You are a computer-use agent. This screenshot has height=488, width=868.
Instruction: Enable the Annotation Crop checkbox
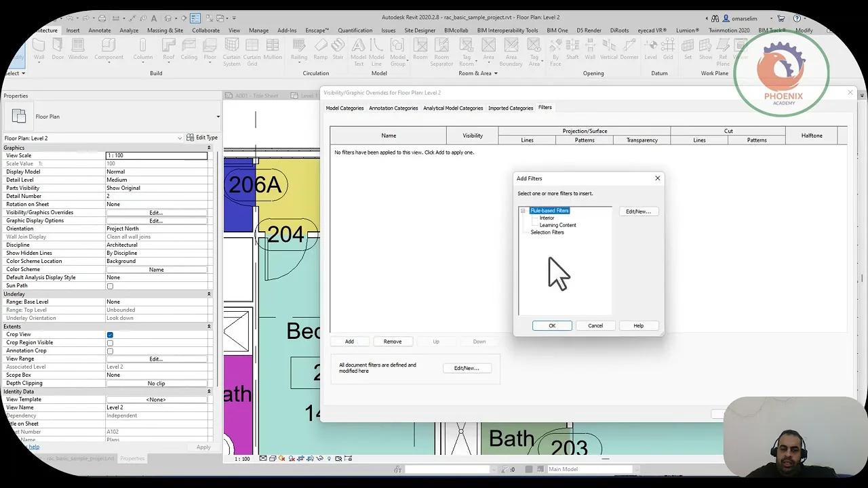click(110, 350)
